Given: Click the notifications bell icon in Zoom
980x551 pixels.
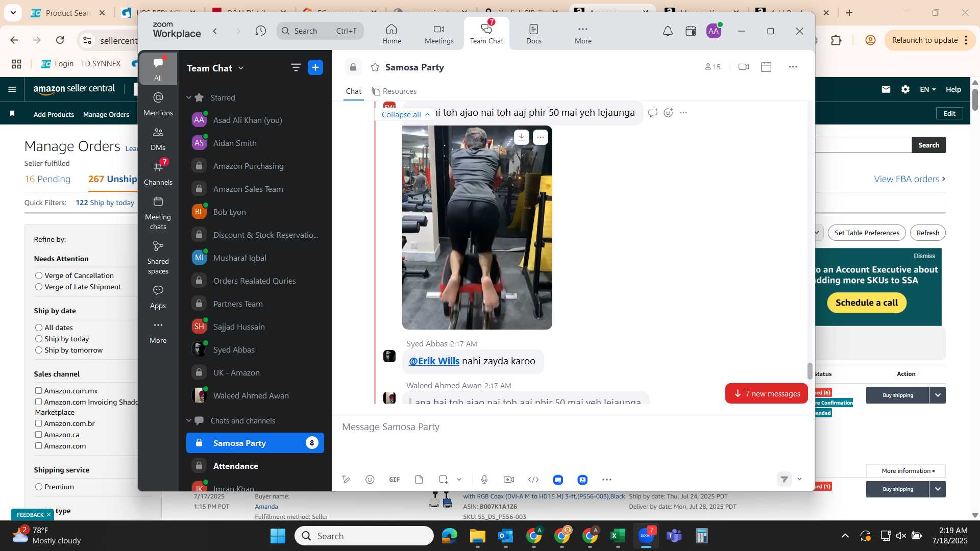Looking at the screenshot, I should tap(668, 31).
